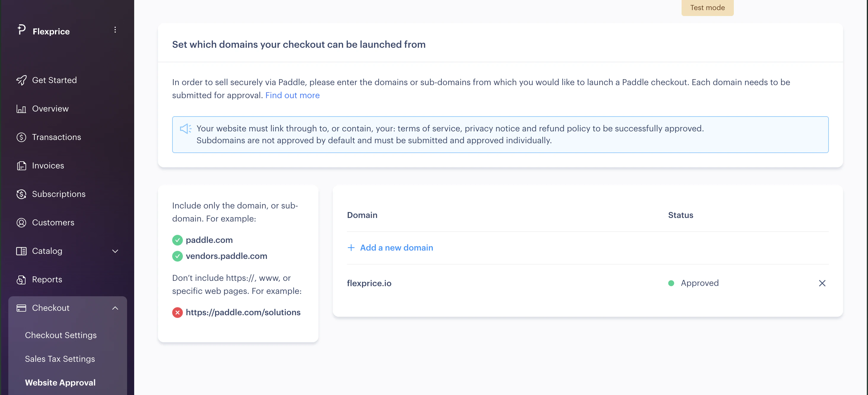Open the three-dot workspace menu
868x395 pixels.
[x=115, y=30]
